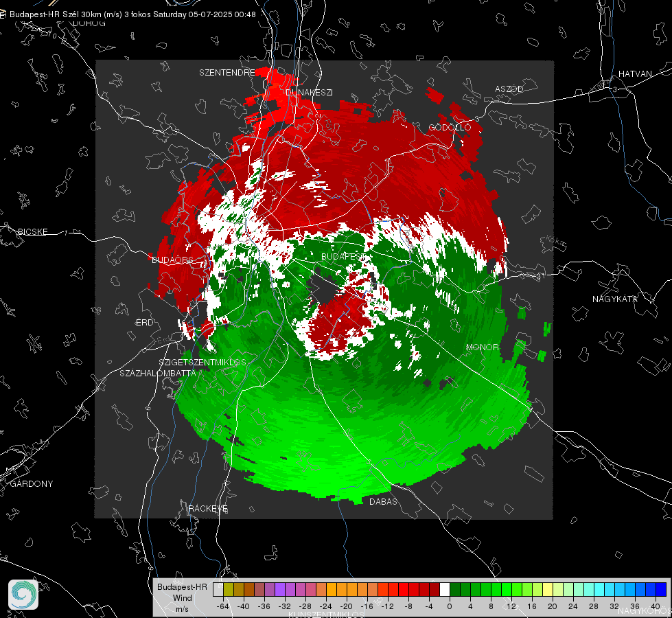Click the DOROG city label

(89, 23)
